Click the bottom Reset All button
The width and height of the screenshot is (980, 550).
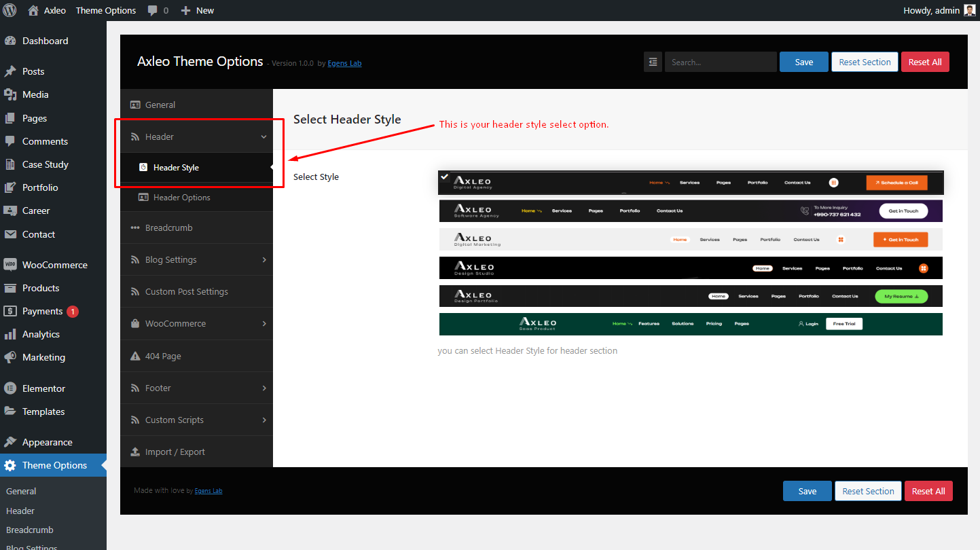tap(928, 491)
